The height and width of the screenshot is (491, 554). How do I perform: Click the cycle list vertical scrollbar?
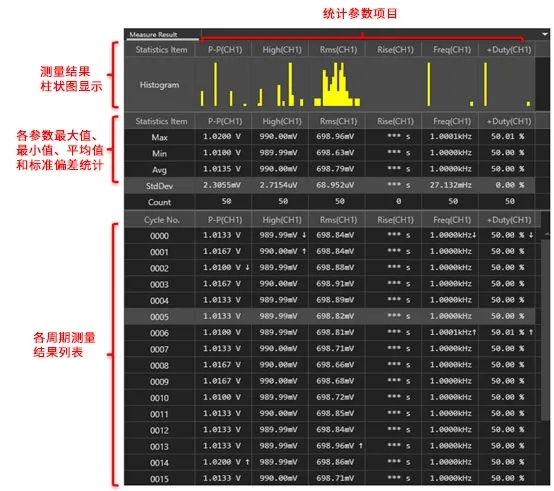pyautogui.click(x=545, y=330)
